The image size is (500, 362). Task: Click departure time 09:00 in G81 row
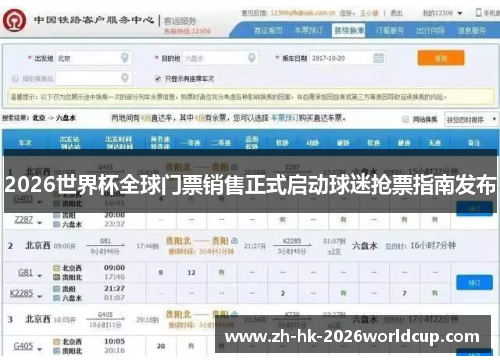pyautogui.click(x=114, y=268)
